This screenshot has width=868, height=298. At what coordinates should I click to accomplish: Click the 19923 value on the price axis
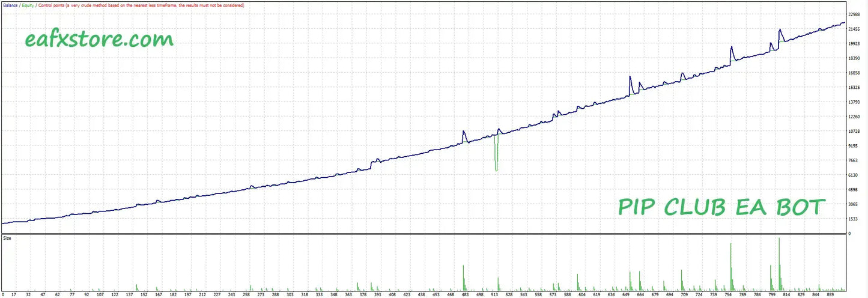(854, 44)
